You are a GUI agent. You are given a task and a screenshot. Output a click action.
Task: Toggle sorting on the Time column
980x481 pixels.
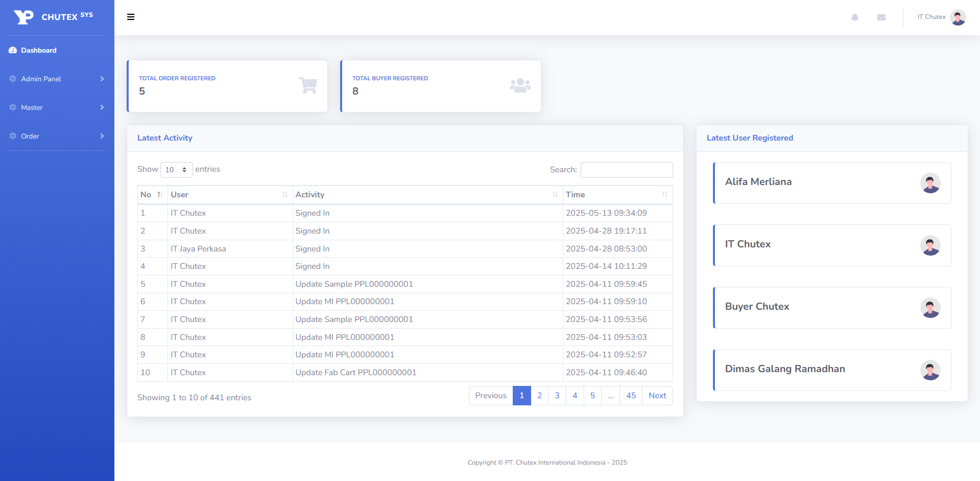[x=617, y=195]
